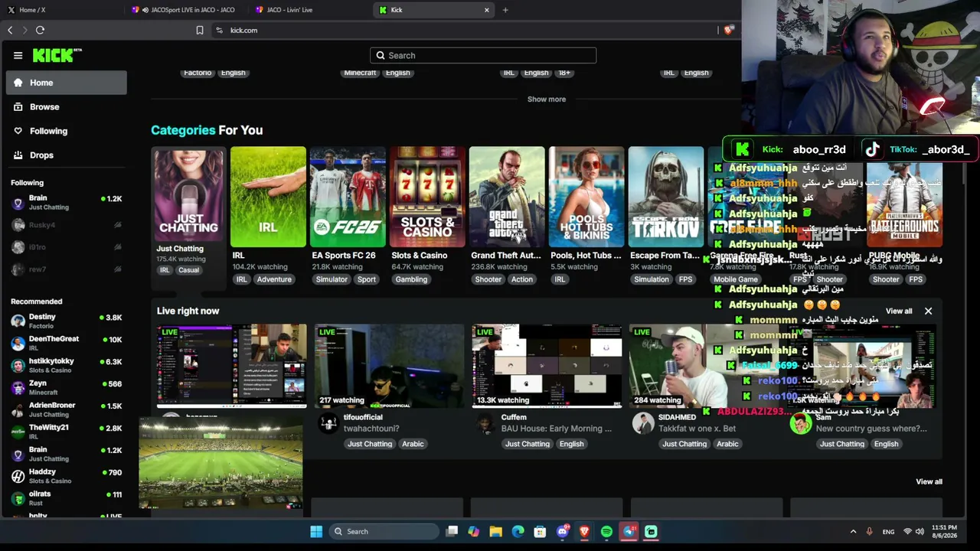Open Cuffem's channel avatar
This screenshot has width=980, height=551.
(x=486, y=423)
